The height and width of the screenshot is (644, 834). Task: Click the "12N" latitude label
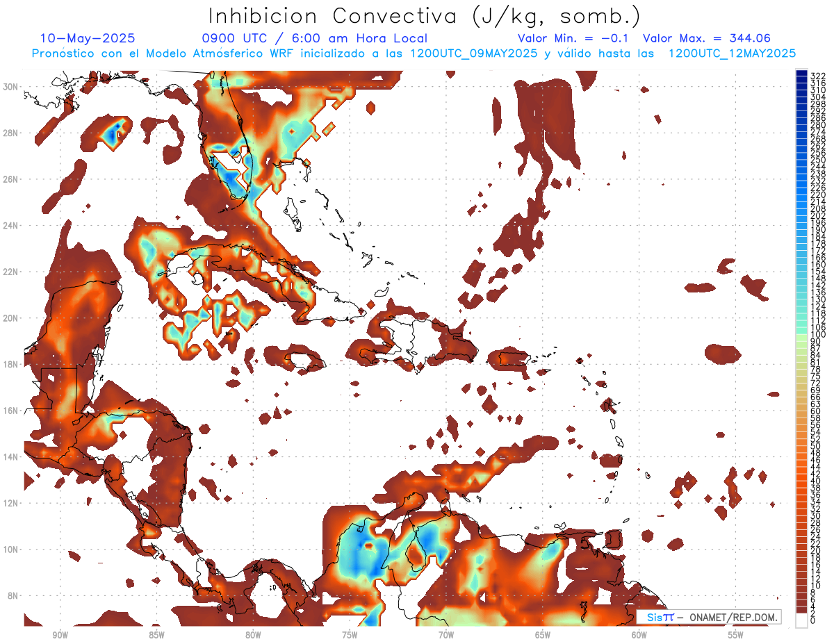point(12,503)
